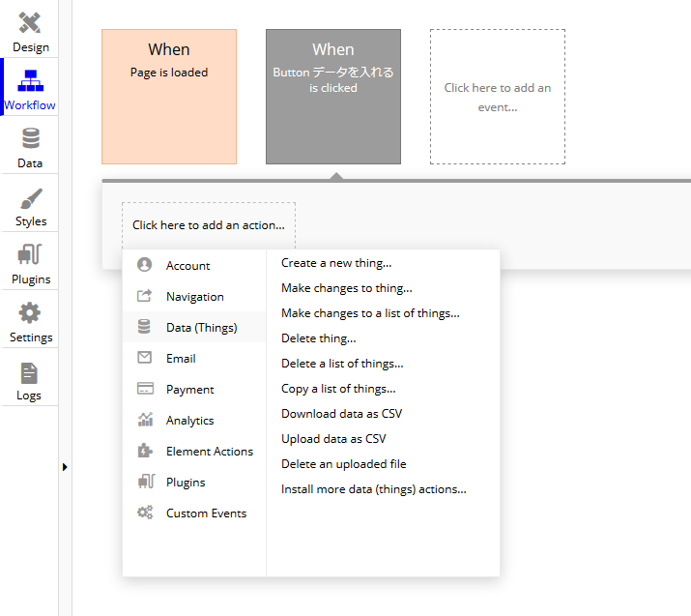Select Delete an uploaded file

pos(344,464)
